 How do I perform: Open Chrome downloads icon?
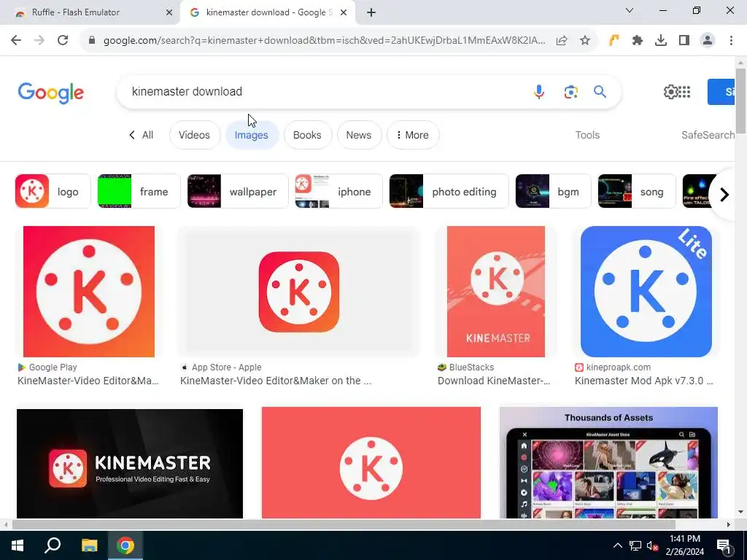pos(661,41)
